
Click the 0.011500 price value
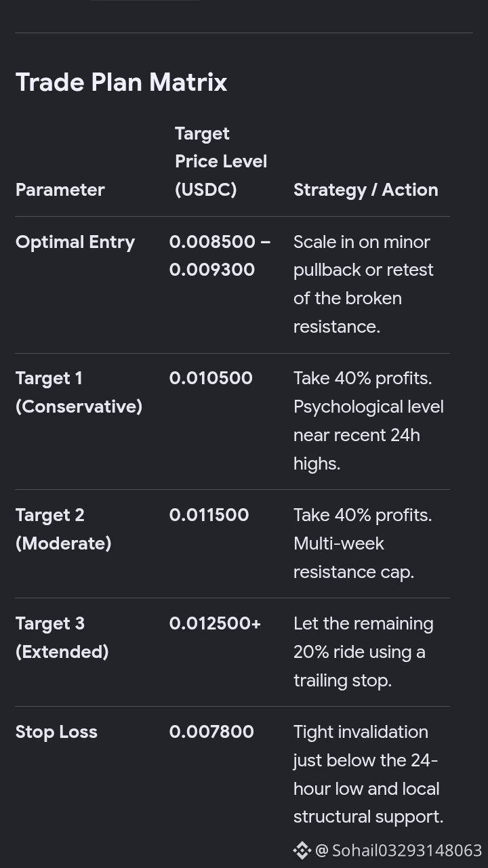click(209, 515)
